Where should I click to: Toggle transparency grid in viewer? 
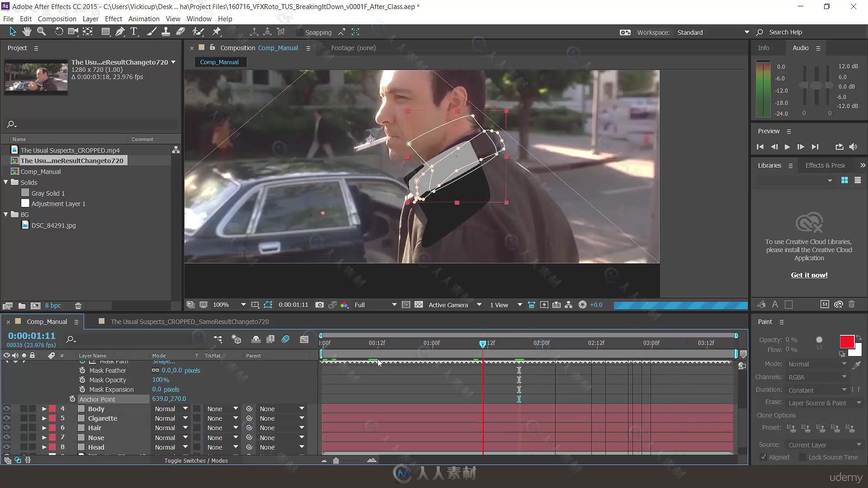click(419, 305)
